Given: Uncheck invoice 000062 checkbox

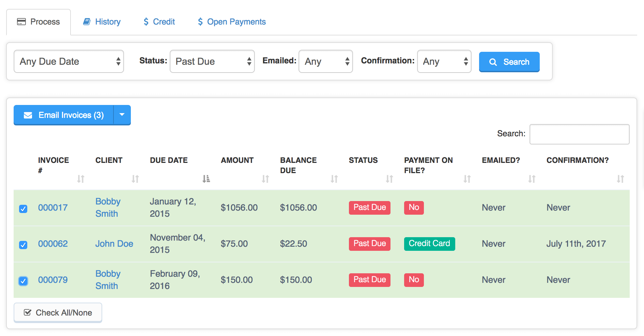Looking at the screenshot, I should (23, 245).
